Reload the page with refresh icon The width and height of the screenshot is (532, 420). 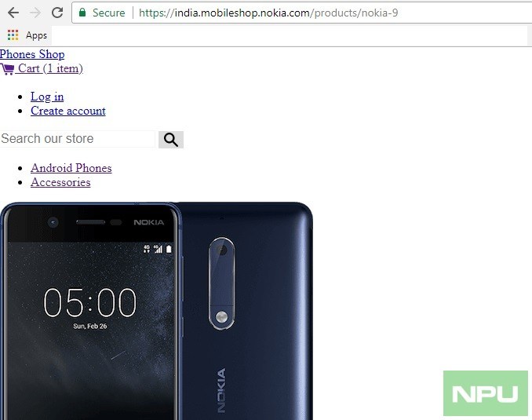(57, 13)
